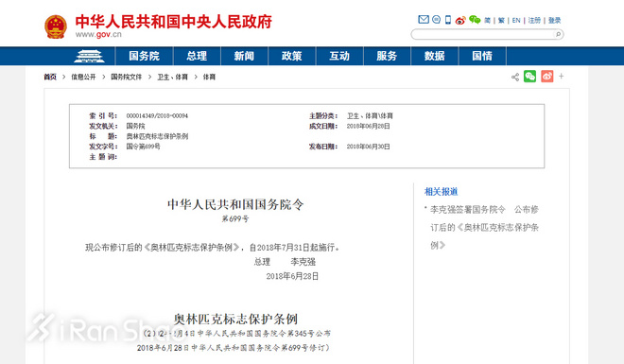Click heading 中华人民共和国国务院令
The width and height of the screenshot is (624, 364).
(x=235, y=204)
